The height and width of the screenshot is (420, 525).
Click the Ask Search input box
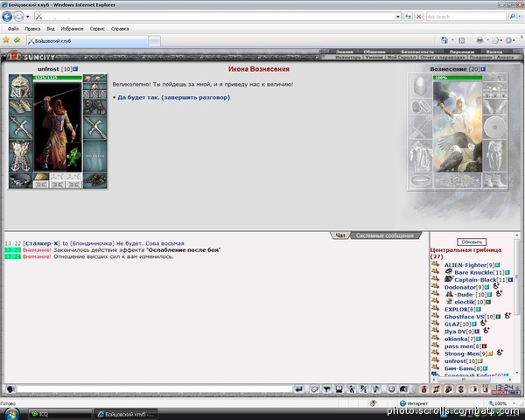point(466,17)
